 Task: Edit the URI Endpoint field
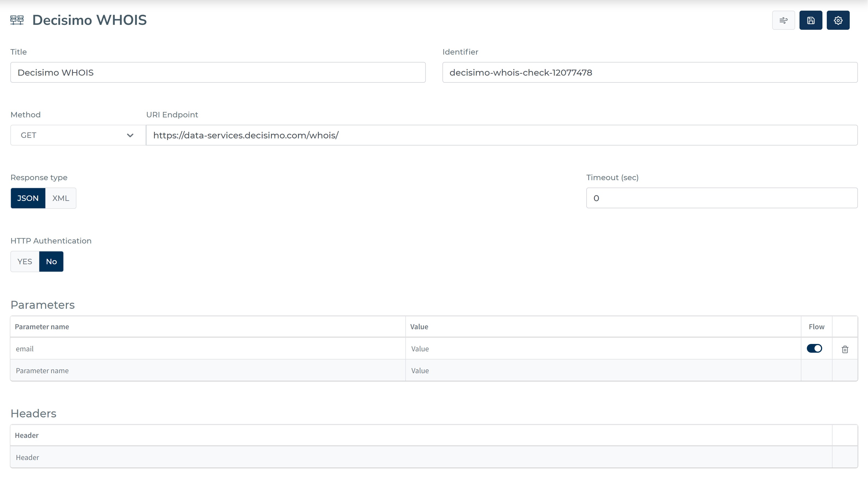[502, 135]
